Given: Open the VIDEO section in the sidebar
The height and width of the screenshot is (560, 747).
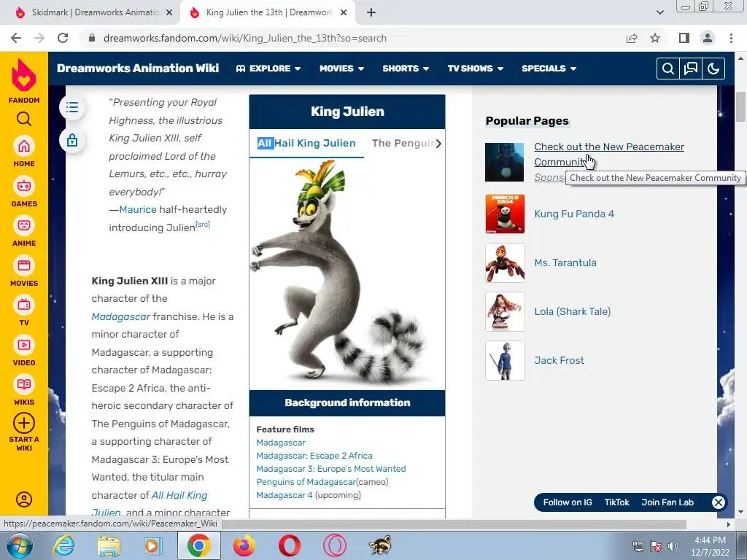Looking at the screenshot, I should pyautogui.click(x=24, y=351).
